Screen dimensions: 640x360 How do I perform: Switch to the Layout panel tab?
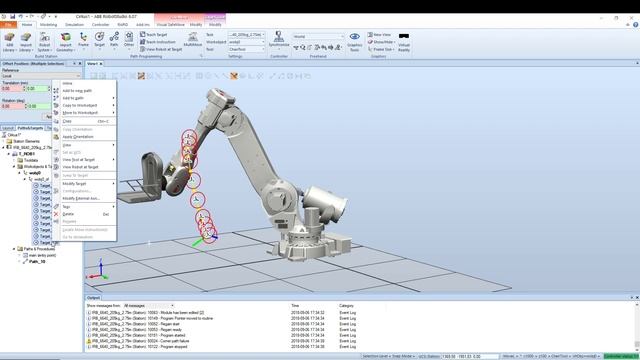(x=8, y=128)
